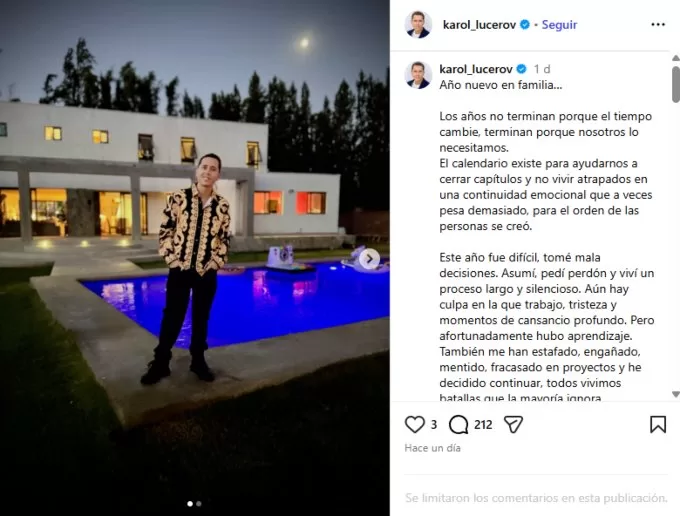Share the post with the paper plane icon

tap(513, 425)
